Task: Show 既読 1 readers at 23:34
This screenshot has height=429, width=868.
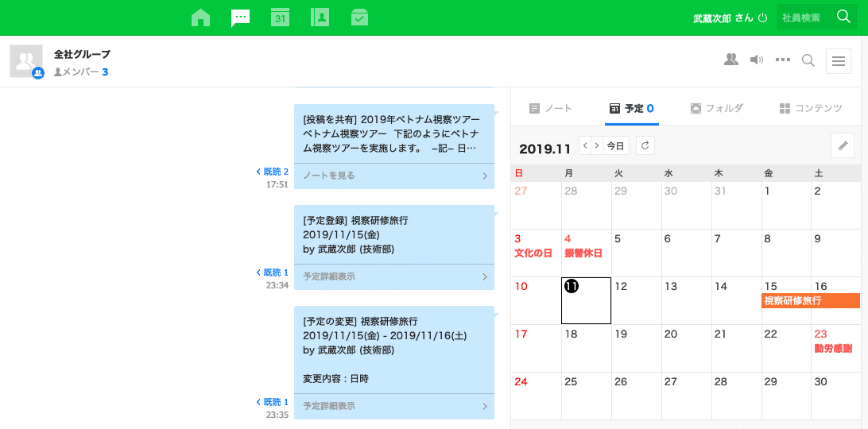Action: pos(273,273)
